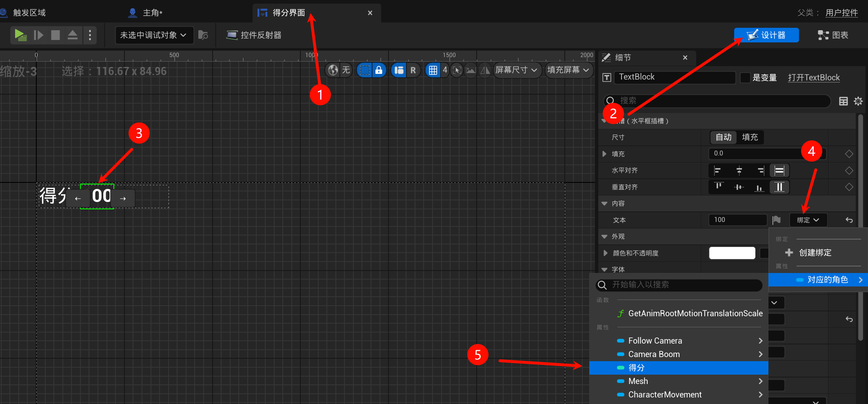Viewport: 868px width, 404px height.
Task: Select 填充 (Fill) size option
Action: pos(750,138)
